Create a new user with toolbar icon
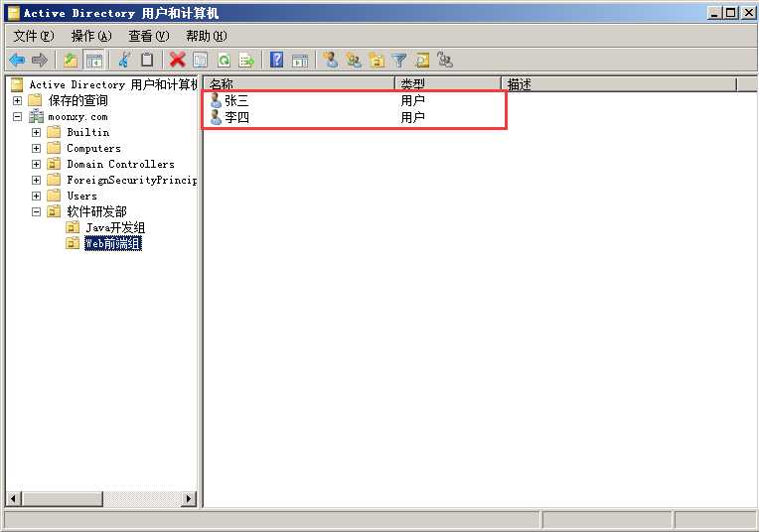The height and width of the screenshot is (532, 759). coord(331,60)
